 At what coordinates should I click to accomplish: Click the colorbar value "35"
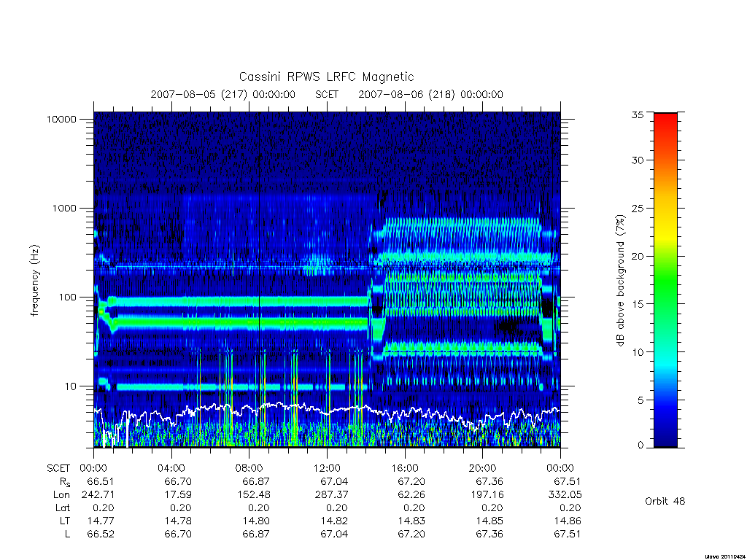(637, 114)
